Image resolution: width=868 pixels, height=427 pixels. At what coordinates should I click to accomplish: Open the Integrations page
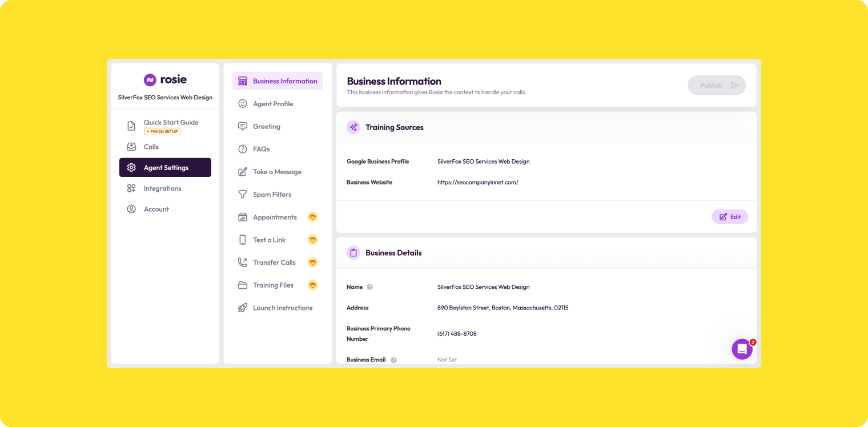point(165,188)
